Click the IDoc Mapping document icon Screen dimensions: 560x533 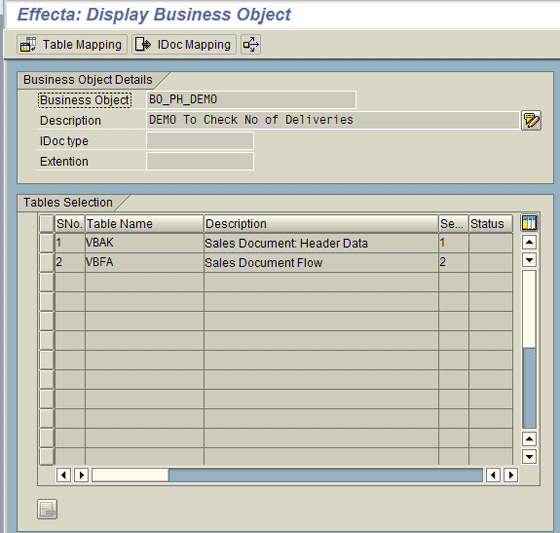[143, 45]
